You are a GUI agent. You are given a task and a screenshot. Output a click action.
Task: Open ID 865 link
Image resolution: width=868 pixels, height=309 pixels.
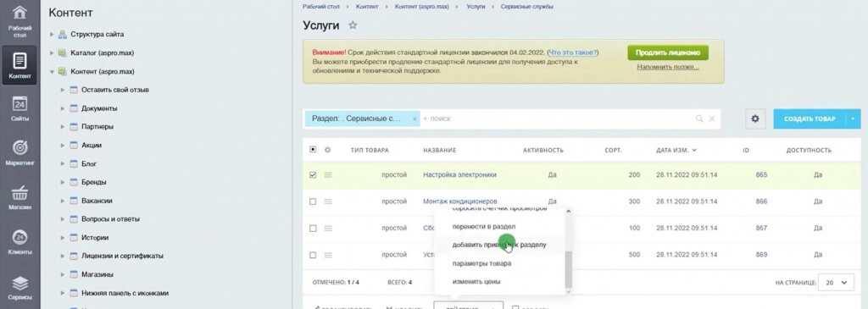761,174
